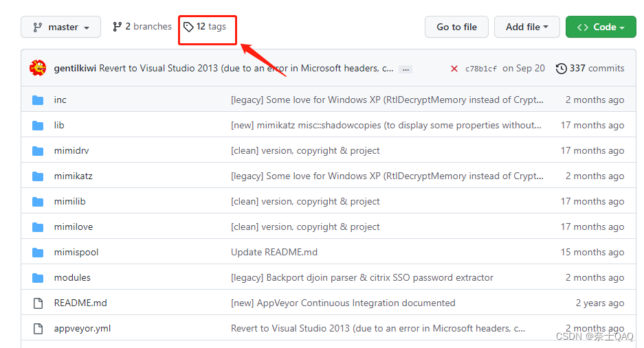
Task: Click the mimikatz folder icon
Action: coord(38,176)
